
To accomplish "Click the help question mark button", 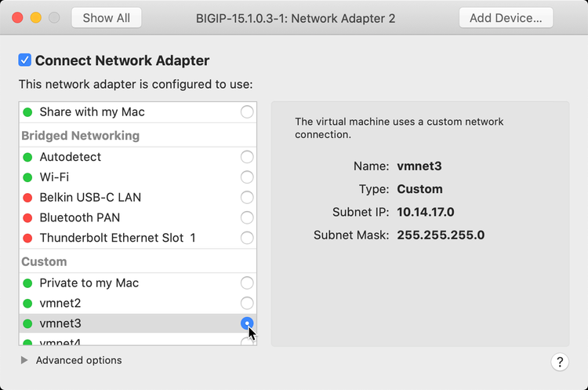I will pos(560,362).
